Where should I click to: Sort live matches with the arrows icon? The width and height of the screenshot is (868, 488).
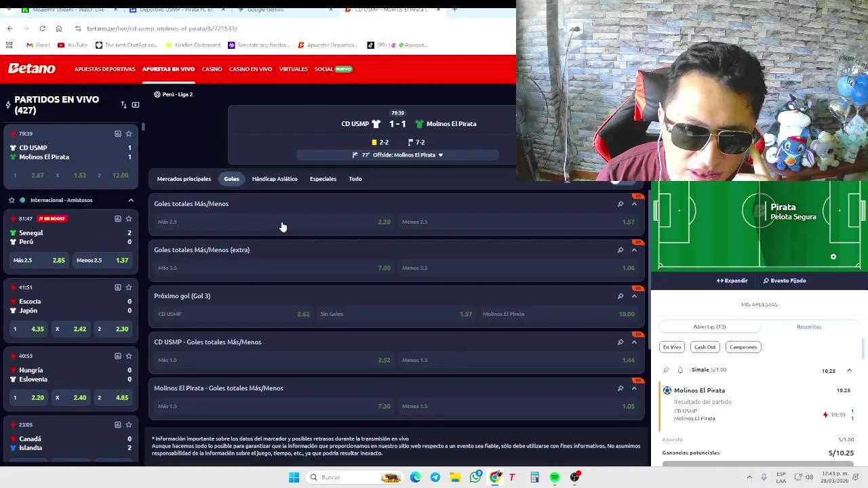coord(123,105)
